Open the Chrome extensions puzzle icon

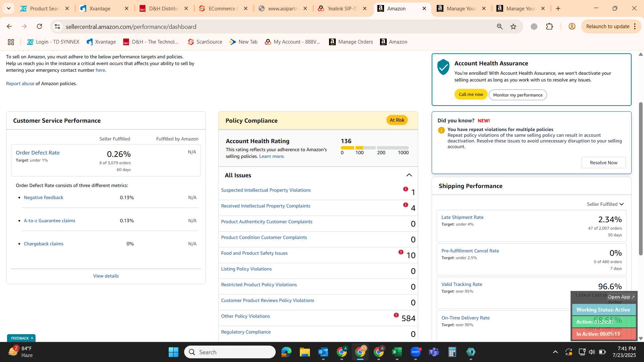[549, 26]
